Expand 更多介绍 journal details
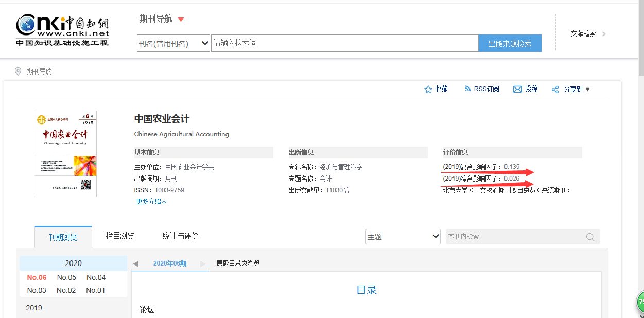The height and width of the screenshot is (318, 644). [x=151, y=201]
